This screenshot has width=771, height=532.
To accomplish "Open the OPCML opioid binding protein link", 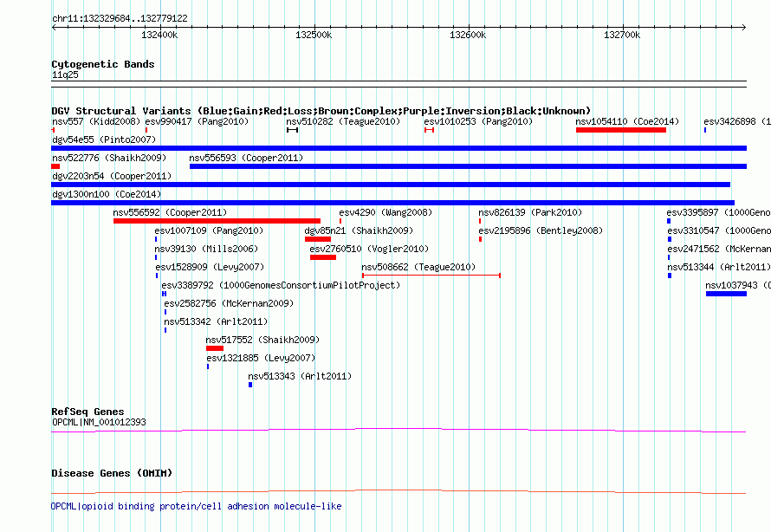I will pyautogui.click(x=196, y=506).
